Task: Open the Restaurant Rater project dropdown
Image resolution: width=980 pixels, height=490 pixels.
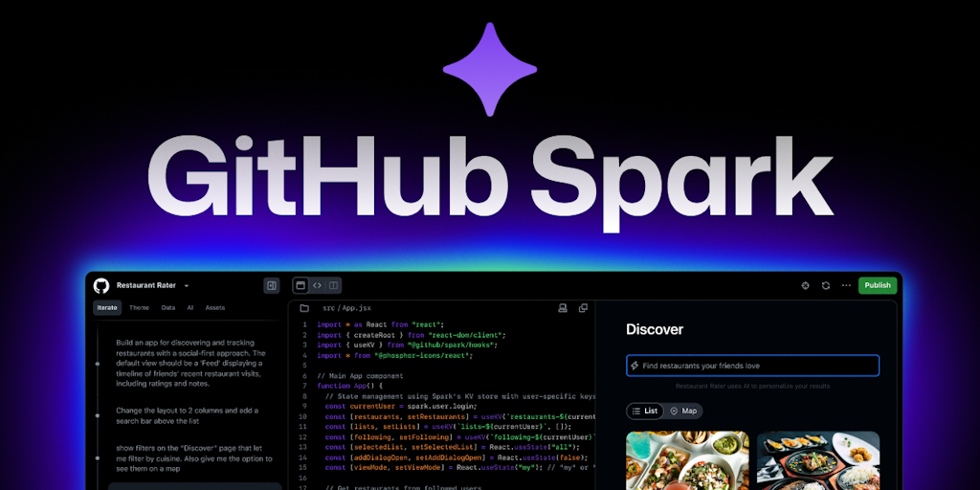Action: pyautogui.click(x=152, y=285)
